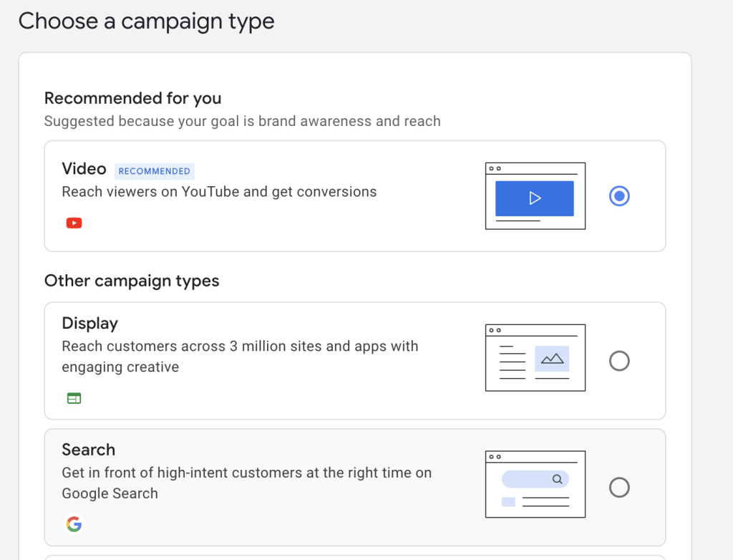Click the magnifier in the Search bar illustration
This screenshot has width=733, height=560.
(x=559, y=478)
